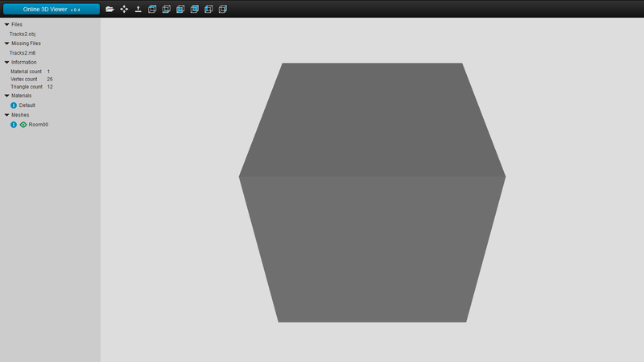Viewport: 644px width, 362px height.
Task: Select the cube icon with bottom face highlighted
Action: click(166, 9)
